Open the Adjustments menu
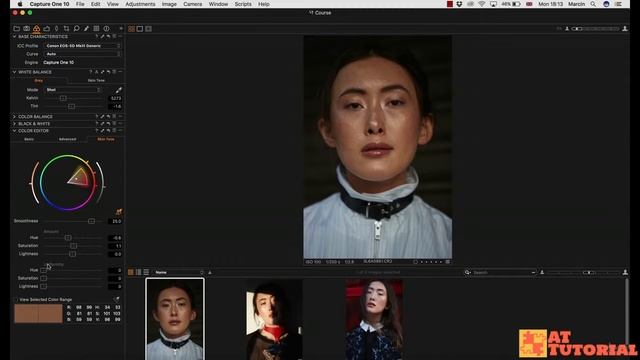The height and width of the screenshot is (360, 640). click(x=140, y=4)
